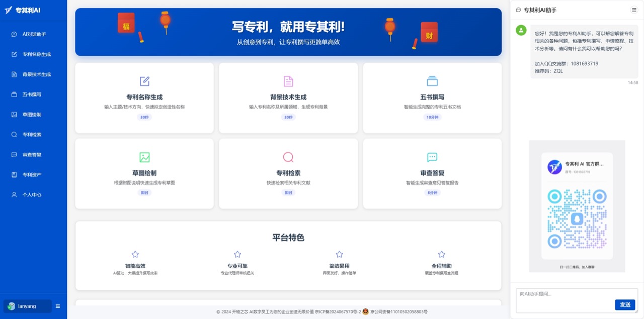This screenshot has height=319, width=644.
Task: Click the star icon above 专业可靠
Action: (237, 255)
